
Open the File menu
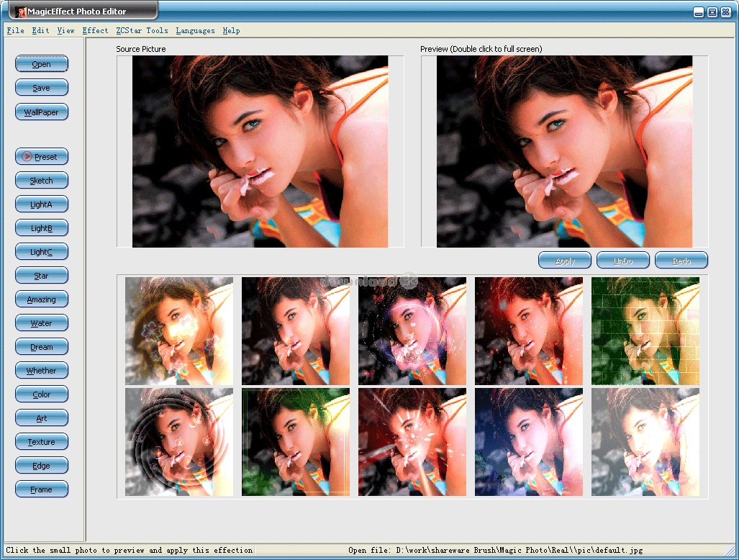[15, 30]
